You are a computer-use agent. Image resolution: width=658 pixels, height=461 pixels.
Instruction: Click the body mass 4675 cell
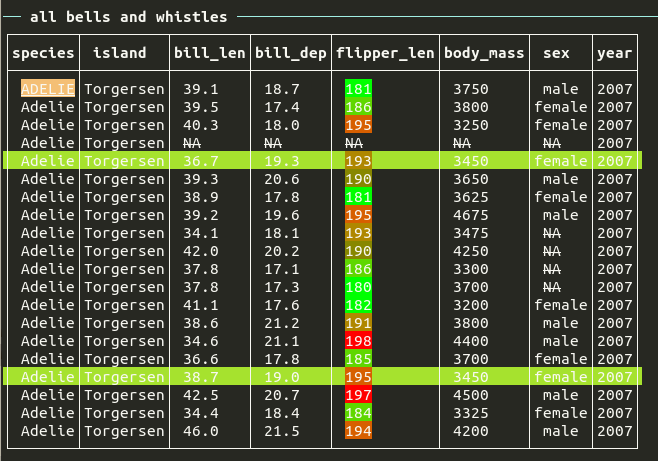pyautogui.click(x=471, y=215)
